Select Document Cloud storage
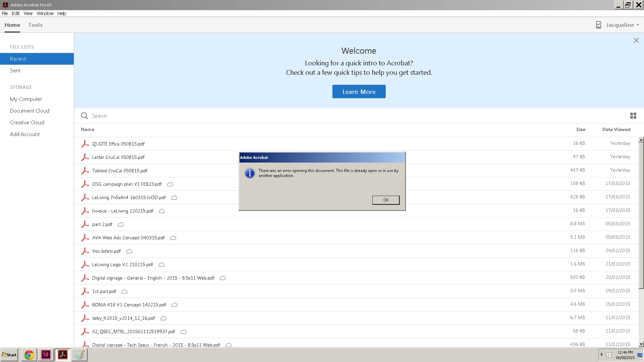 click(x=30, y=111)
